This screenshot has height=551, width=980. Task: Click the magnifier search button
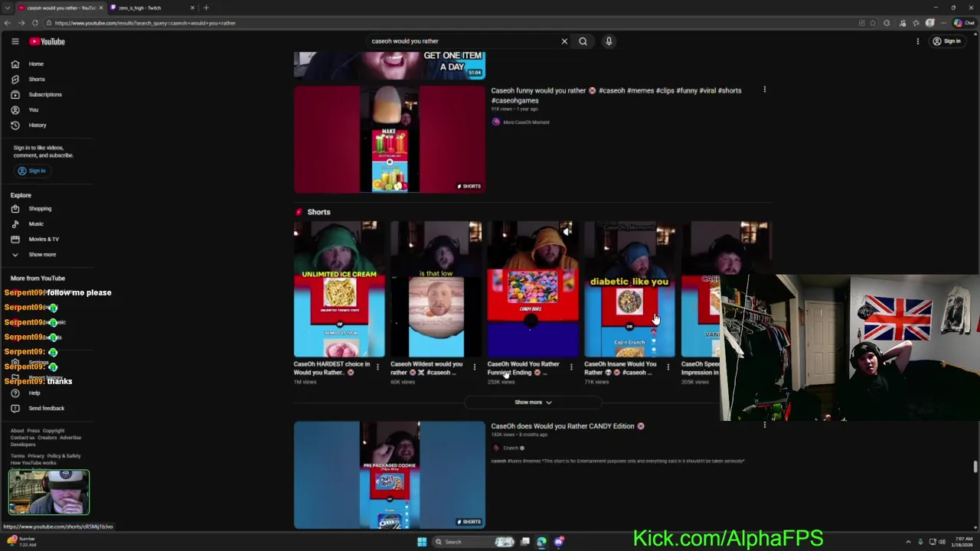coord(583,41)
